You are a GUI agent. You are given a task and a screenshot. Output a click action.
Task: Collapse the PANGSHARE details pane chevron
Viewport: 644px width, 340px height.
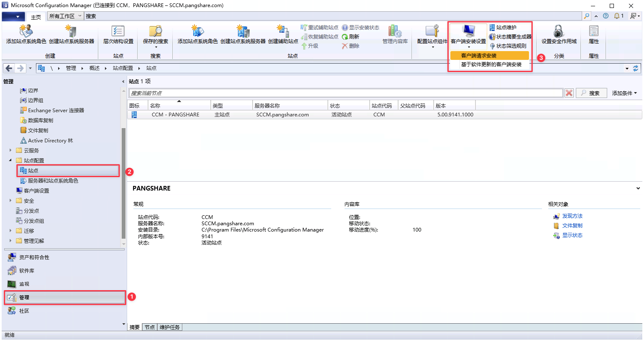tap(638, 188)
